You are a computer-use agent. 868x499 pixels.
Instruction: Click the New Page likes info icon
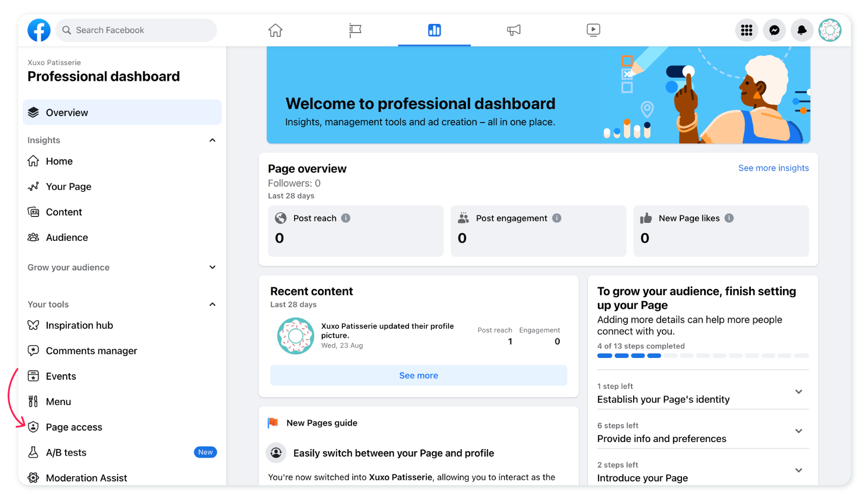click(x=729, y=218)
